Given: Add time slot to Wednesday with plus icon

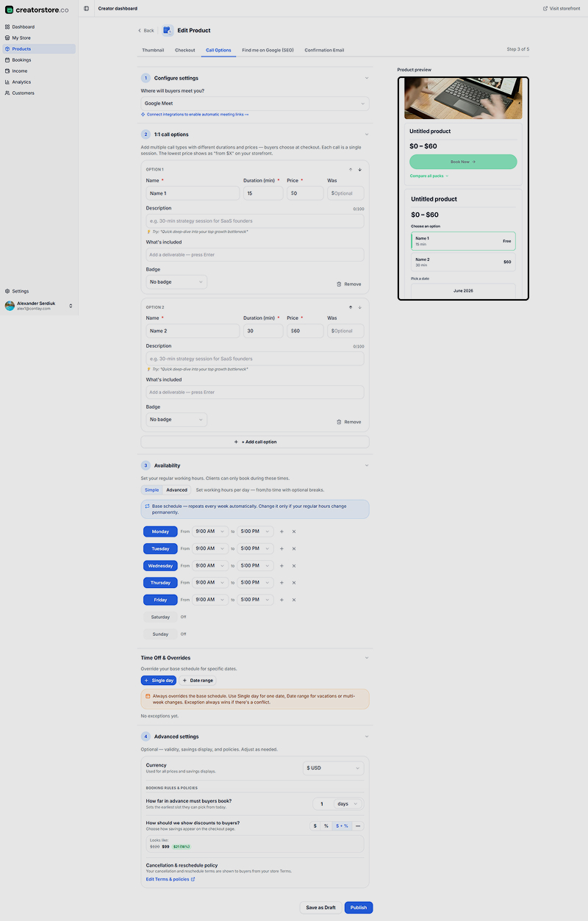Looking at the screenshot, I should click(282, 566).
